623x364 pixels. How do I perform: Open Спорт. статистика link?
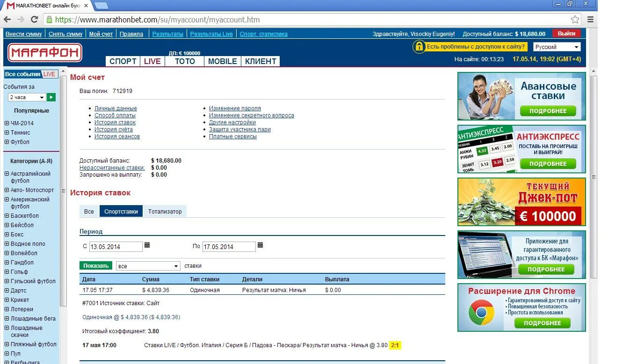tap(264, 34)
